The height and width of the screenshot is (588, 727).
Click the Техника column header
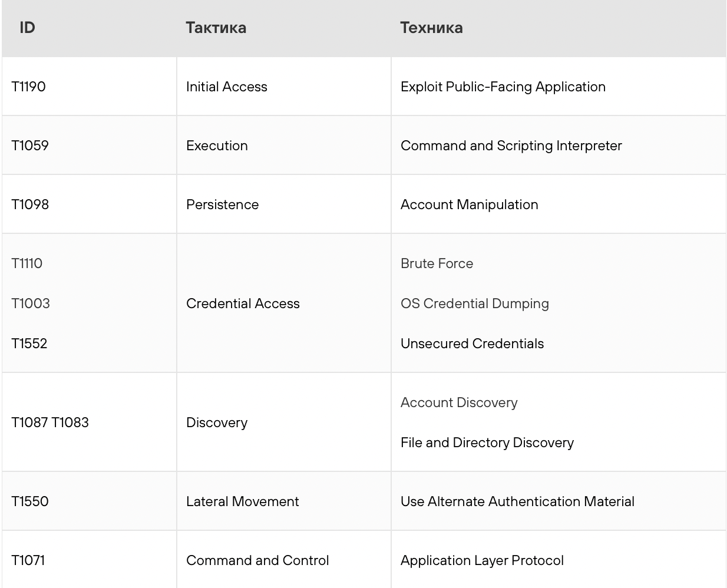click(431, 28)
